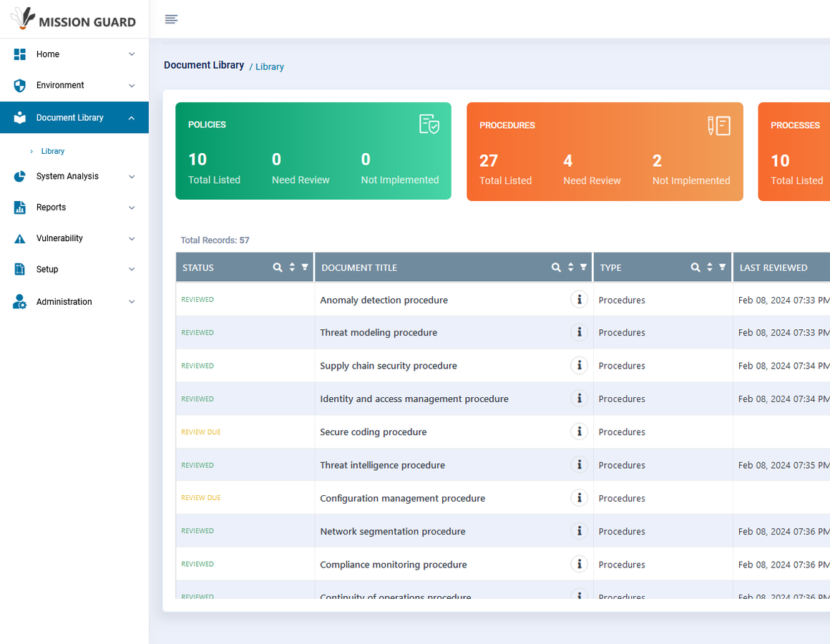The width and height of the screenshot is (830, 644).
Task: Expand the Vulnerability menu chevron
Action: pos(132,239)
